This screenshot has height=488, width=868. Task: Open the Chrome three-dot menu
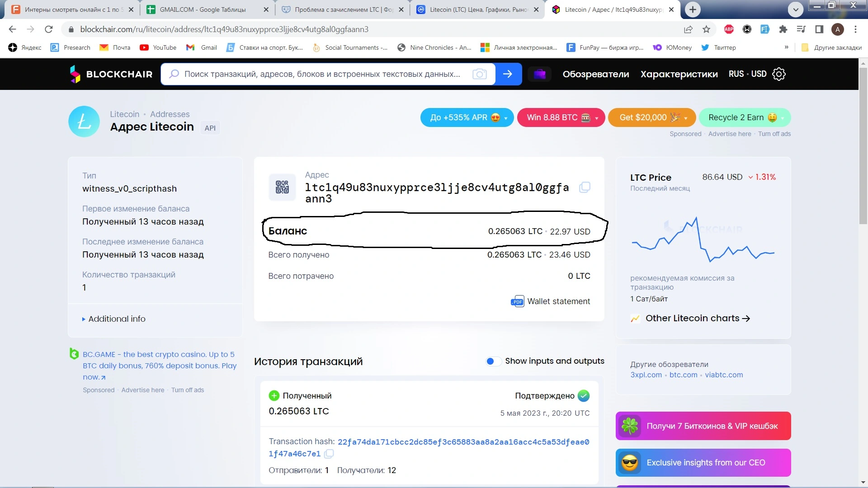click(855, 29)
